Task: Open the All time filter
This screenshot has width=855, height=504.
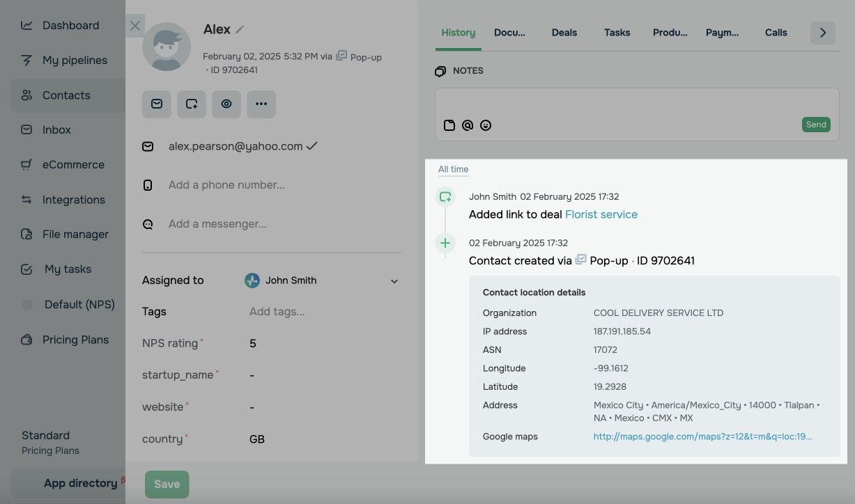Action: click(453, 169)
